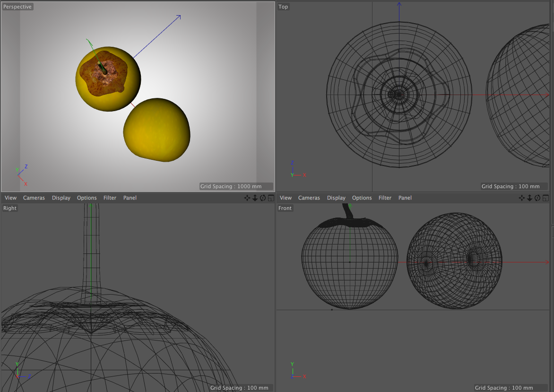This screenshot has height=392, width=554.
Task: Expand the Panel menu in Right viewport
Action: (130, 198)
